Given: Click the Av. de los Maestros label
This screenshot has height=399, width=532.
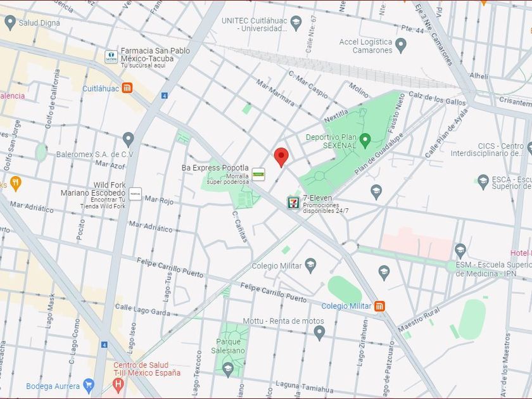Looking at the screenshot, I should click(505, 364).
